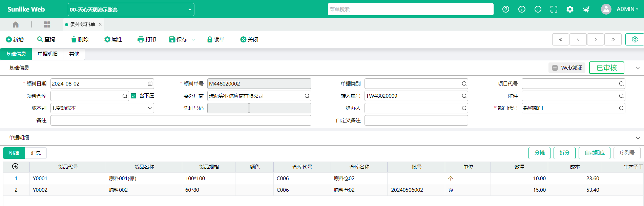644x206 pixels.
Task: Click the 领料单号 field M448020002
Action: (259, 84)
